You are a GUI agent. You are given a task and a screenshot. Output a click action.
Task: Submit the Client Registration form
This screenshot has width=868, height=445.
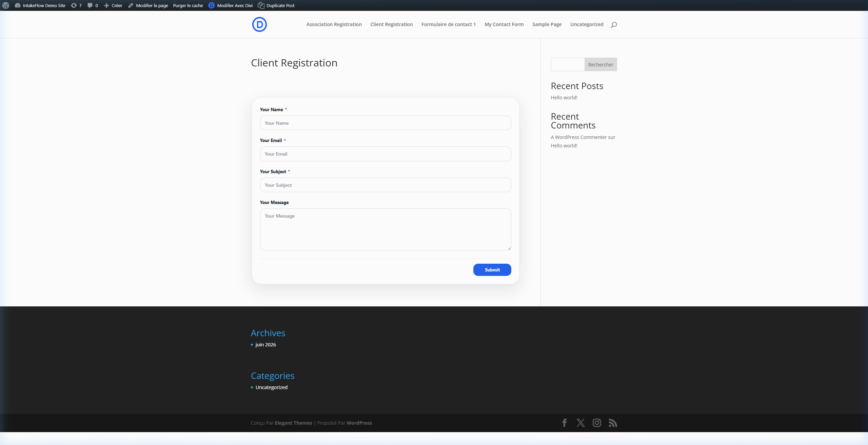492,270
